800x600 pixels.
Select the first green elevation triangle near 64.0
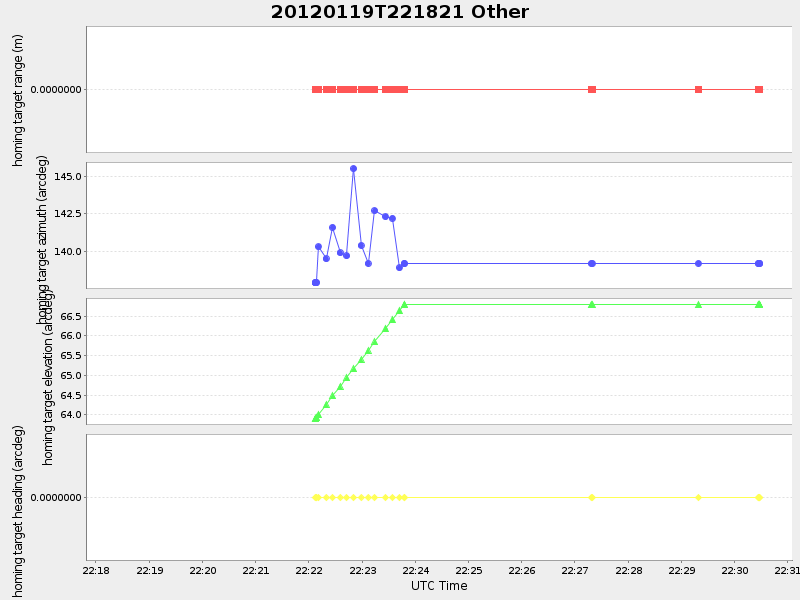(x=315, y=417)
